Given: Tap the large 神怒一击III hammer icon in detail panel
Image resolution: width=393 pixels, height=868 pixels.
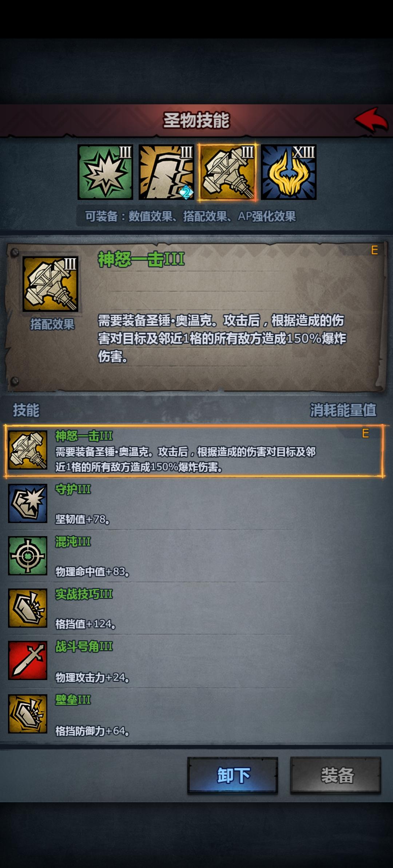Looking at the screenshot, I should click(x=50, y=284).
